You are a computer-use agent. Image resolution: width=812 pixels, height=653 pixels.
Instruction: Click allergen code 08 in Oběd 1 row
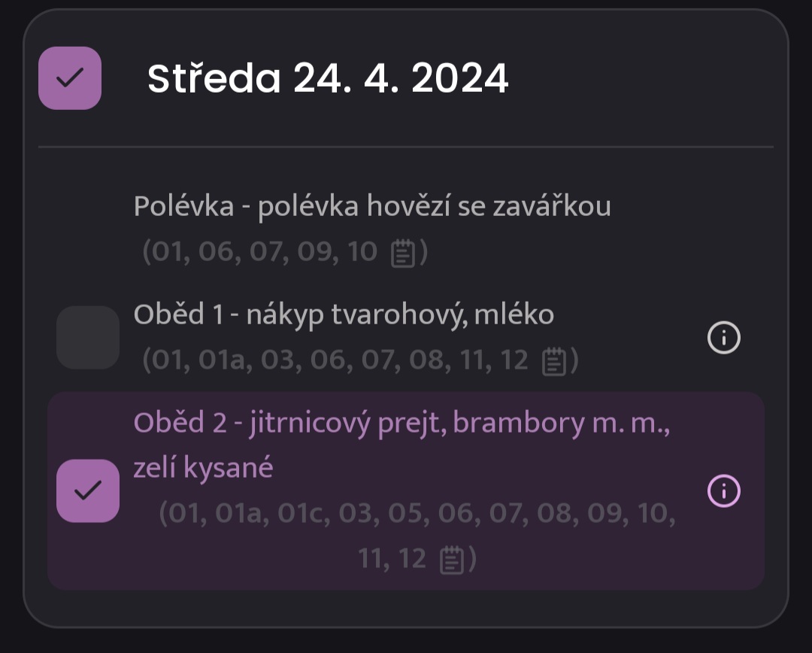click(x=427, y=360)
